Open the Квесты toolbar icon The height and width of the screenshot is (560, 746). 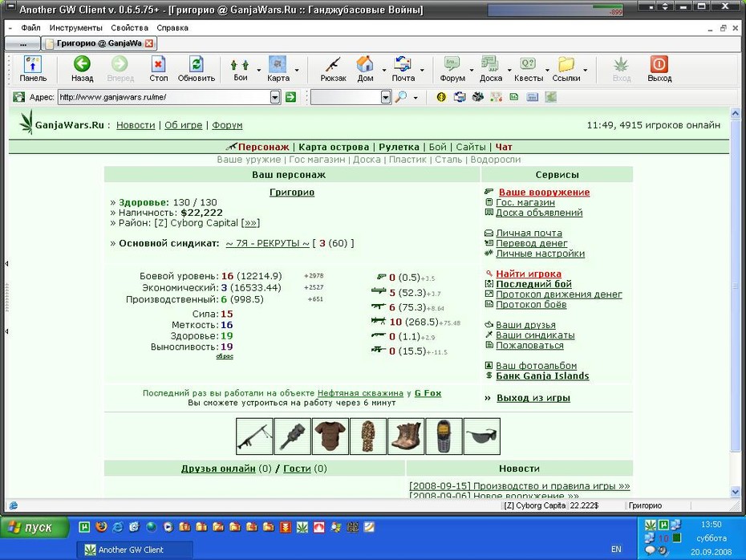click(x=528, y=68)
